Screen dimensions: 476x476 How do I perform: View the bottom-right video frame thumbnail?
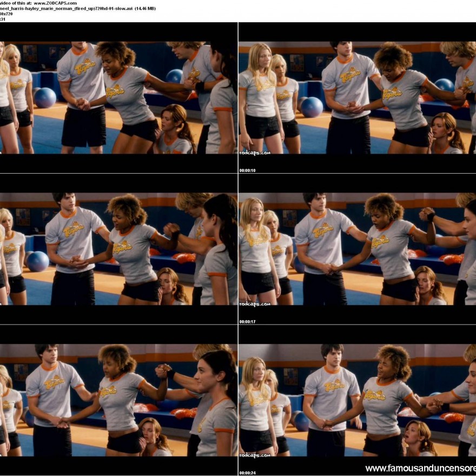pyautogui.click(x=357, y=400)
